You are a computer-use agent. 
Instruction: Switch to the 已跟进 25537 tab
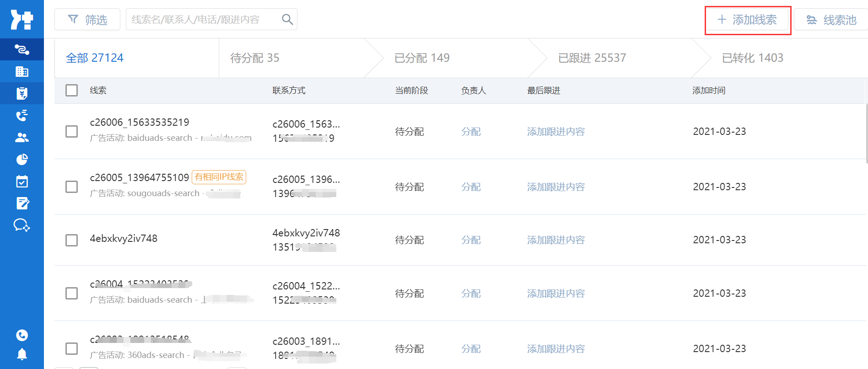(592, 58)
